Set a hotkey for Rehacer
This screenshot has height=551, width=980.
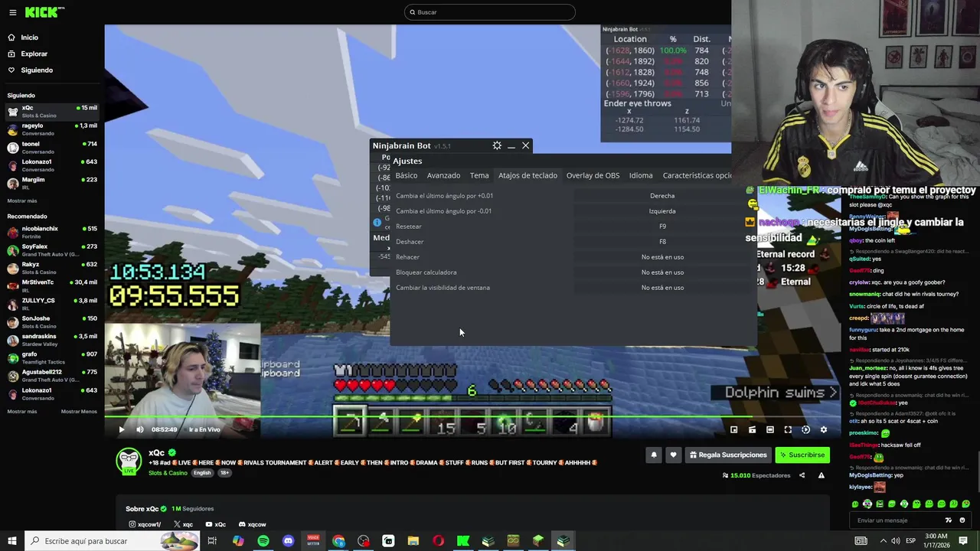click(x=662, y=257)
